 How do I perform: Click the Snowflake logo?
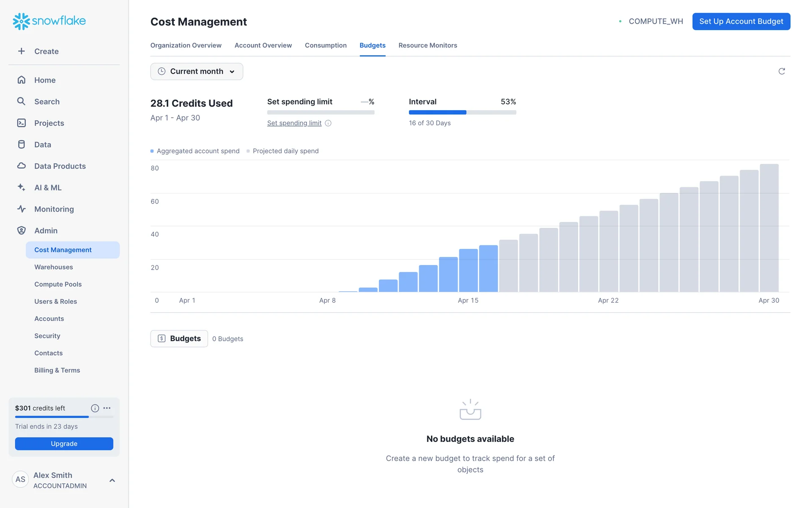(49, 21)
